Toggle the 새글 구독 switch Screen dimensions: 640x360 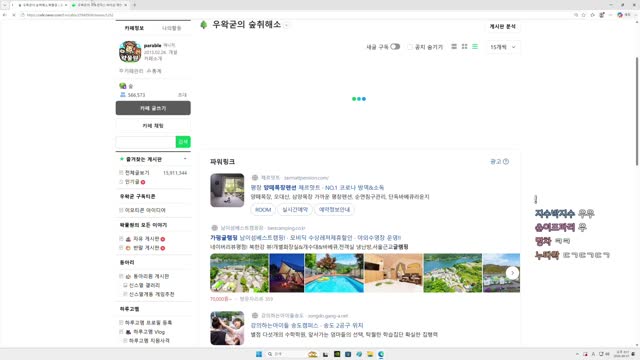(x=395, y=47)
